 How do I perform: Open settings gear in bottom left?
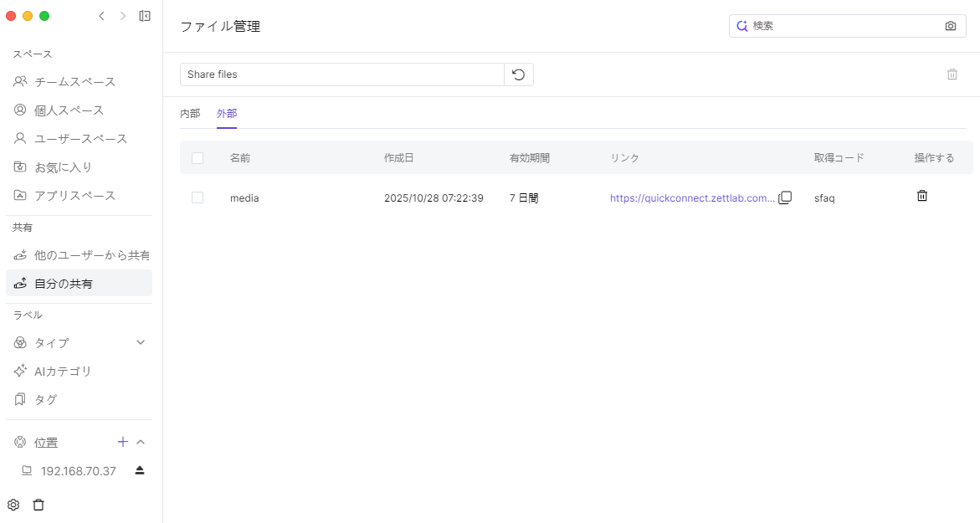(x=13, y=505)
